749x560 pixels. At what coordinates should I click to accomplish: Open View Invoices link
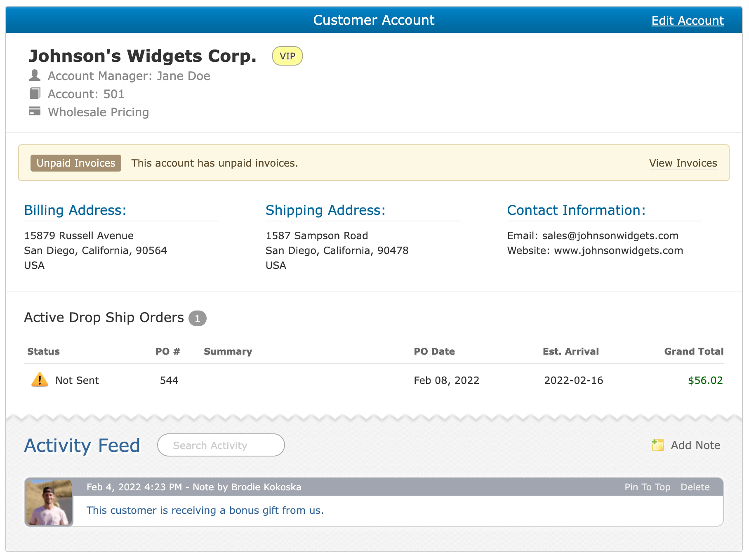[x=683, y=163]
